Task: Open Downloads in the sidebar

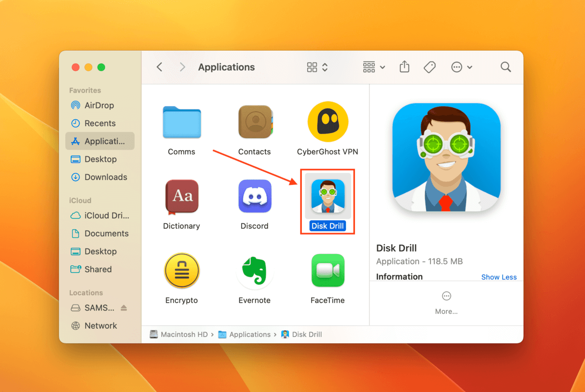Action: point(99,177)
